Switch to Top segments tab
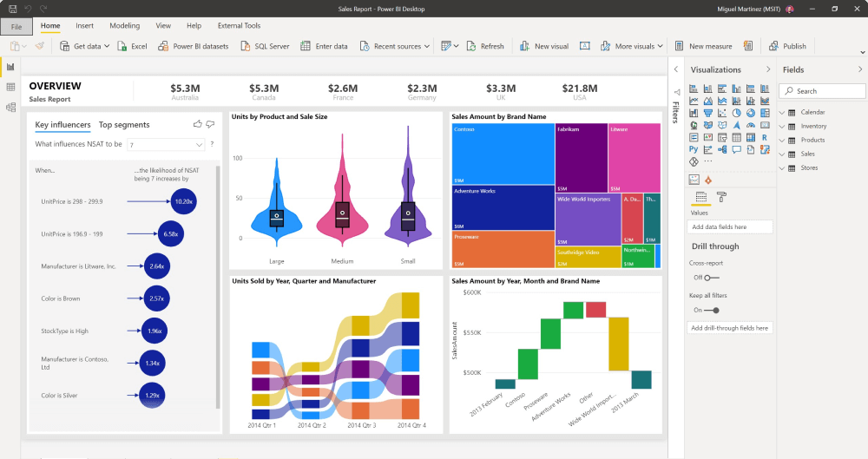Viewport: 868px width, 459px height. pos(124,125)
